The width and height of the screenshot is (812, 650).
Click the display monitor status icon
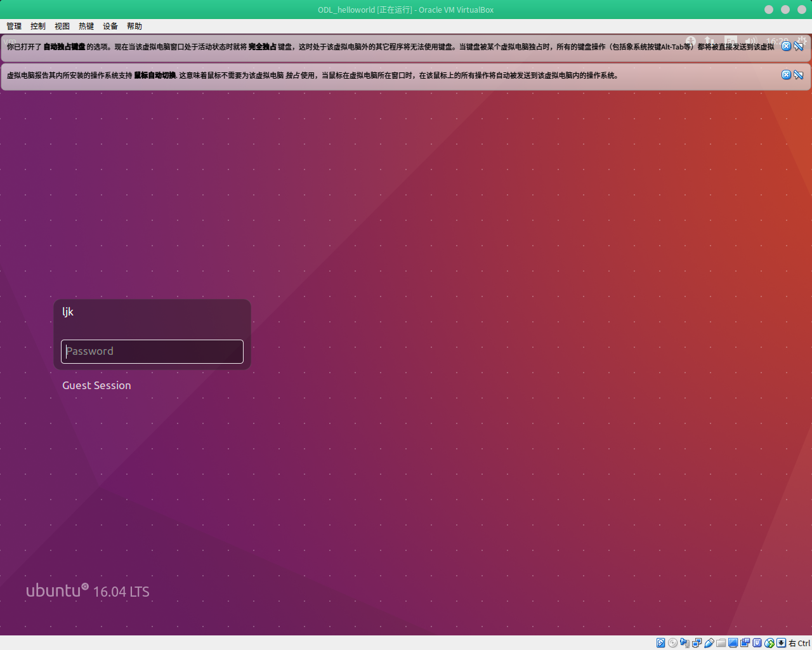(733, 643)
